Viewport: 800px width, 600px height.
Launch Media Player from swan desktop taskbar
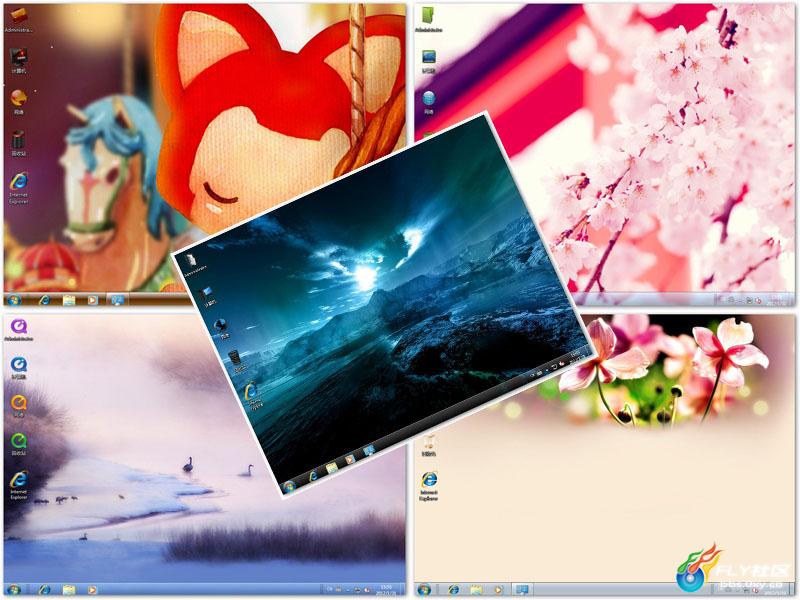tap(92, 590)
